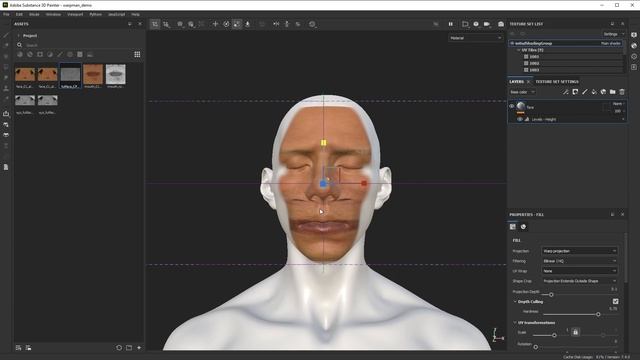
Task: Select the material sphere icon in Properties
Action: [523, 227]
